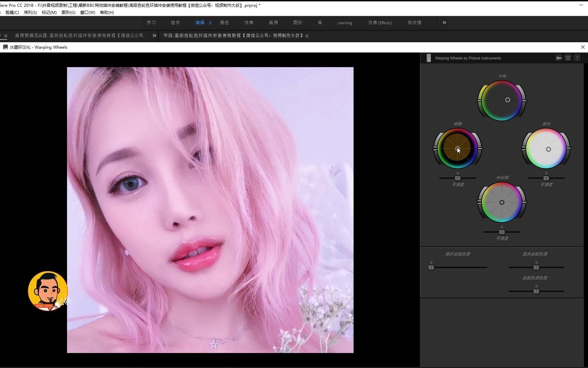Close the Warping Wheels plugin window
This screenshot has height=368, width=588.
(583, 47)
